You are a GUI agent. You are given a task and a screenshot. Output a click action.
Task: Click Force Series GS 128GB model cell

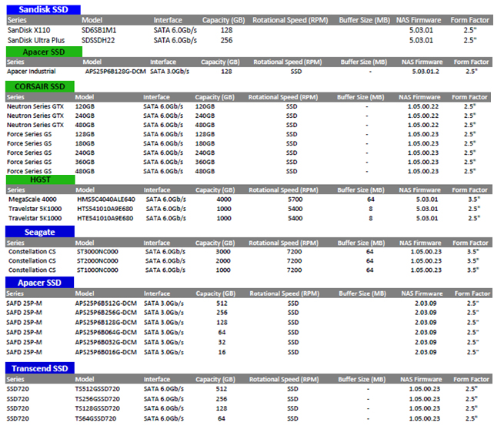[85, 135]
